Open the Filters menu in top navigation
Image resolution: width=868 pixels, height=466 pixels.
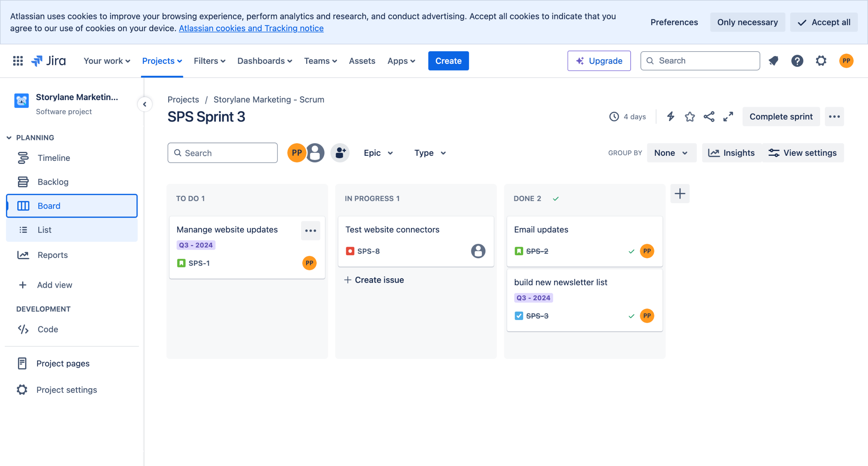[209, 61]
